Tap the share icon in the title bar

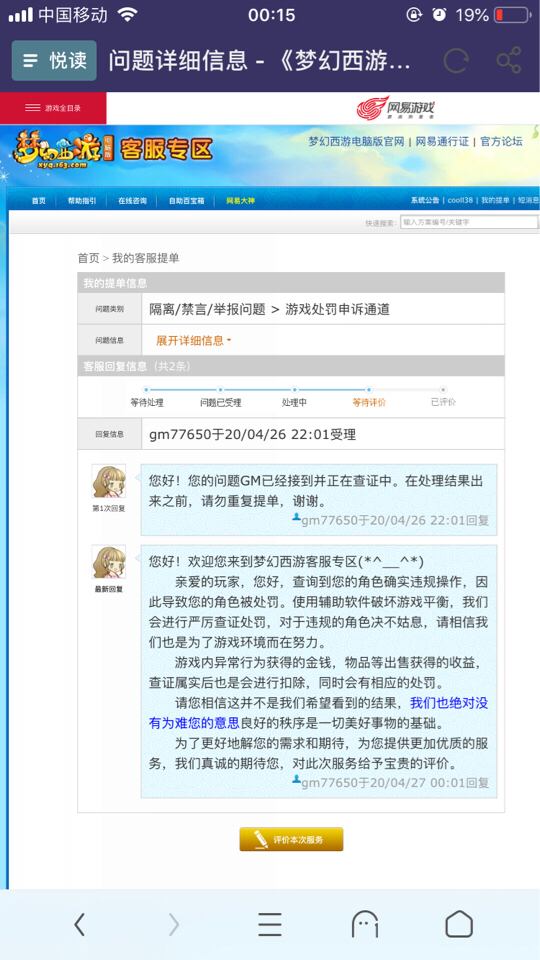pos(509,60)
